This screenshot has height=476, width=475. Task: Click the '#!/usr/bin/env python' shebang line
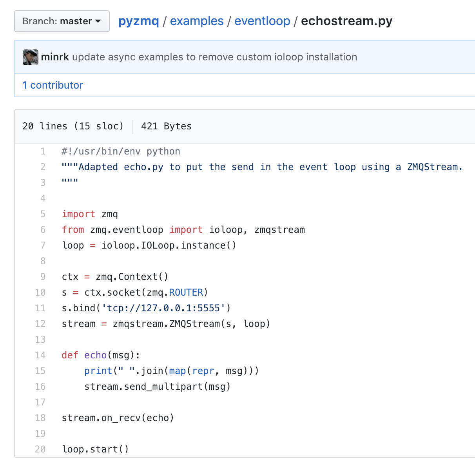click(121, 151)
